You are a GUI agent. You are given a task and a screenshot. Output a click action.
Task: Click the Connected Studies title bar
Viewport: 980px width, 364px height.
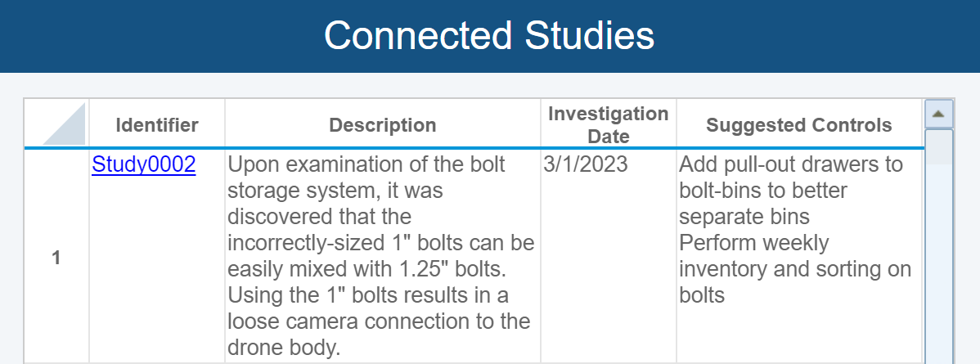click(x=489, y=36)
